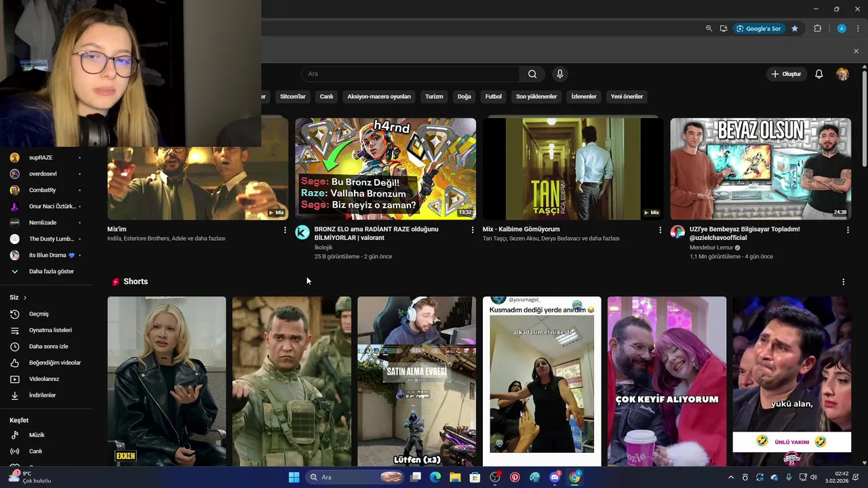Open the BRONZ ELO Valorant thumbnail
The image size is (868, 488).
coord(385,169)
